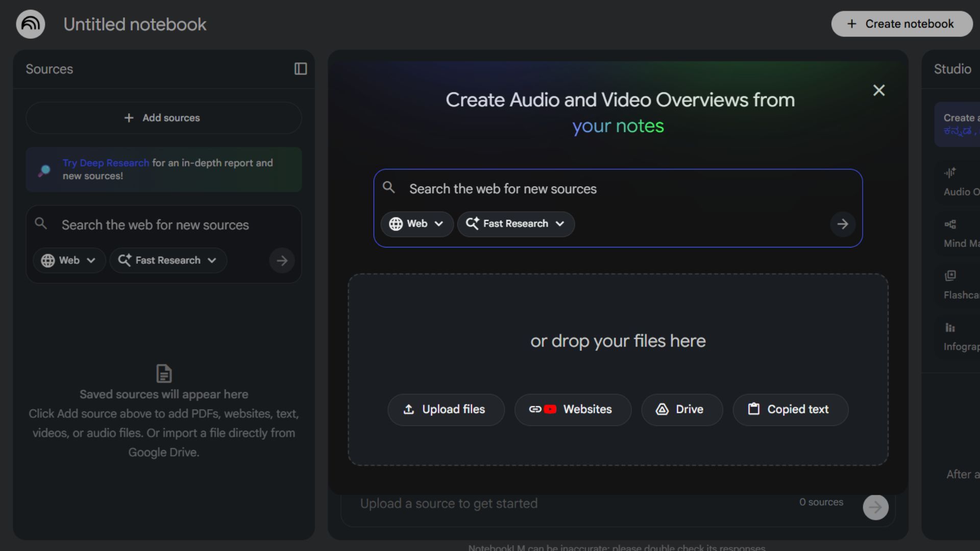Viewport: 980px width, 551px height.
Task: Open Fast Research dropdown in the dialog
Action: pos(516,224)
